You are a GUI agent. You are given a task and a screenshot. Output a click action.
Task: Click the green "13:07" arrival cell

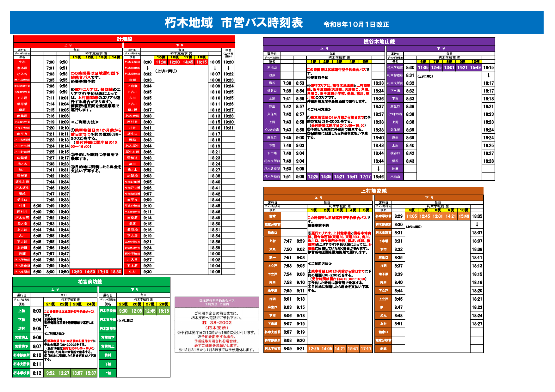[x=77, y=373]
